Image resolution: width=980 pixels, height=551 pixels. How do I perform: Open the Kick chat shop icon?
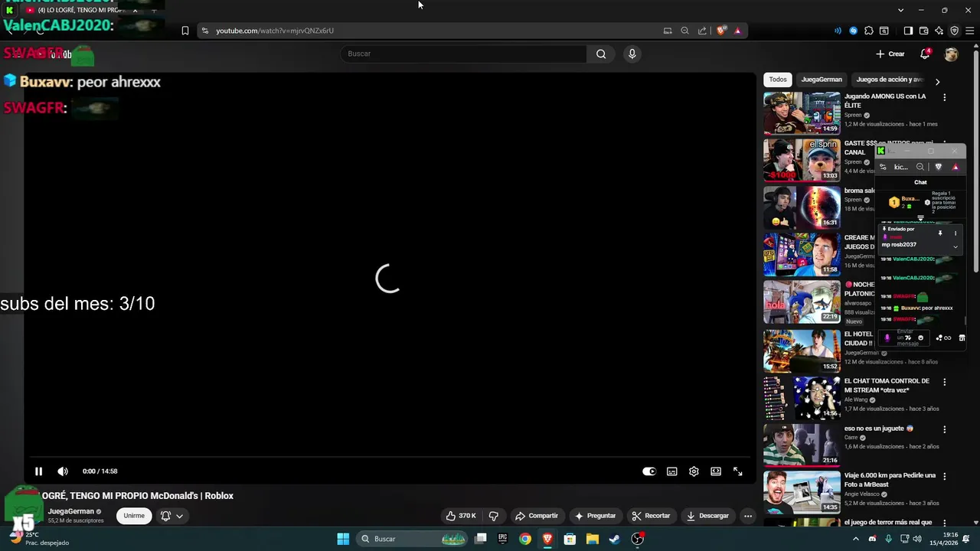pos(962,337)
